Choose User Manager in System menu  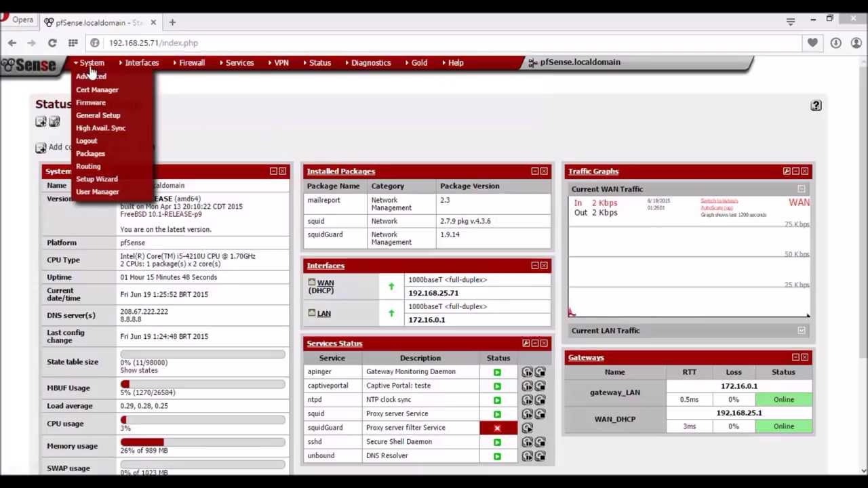point(97,192)
